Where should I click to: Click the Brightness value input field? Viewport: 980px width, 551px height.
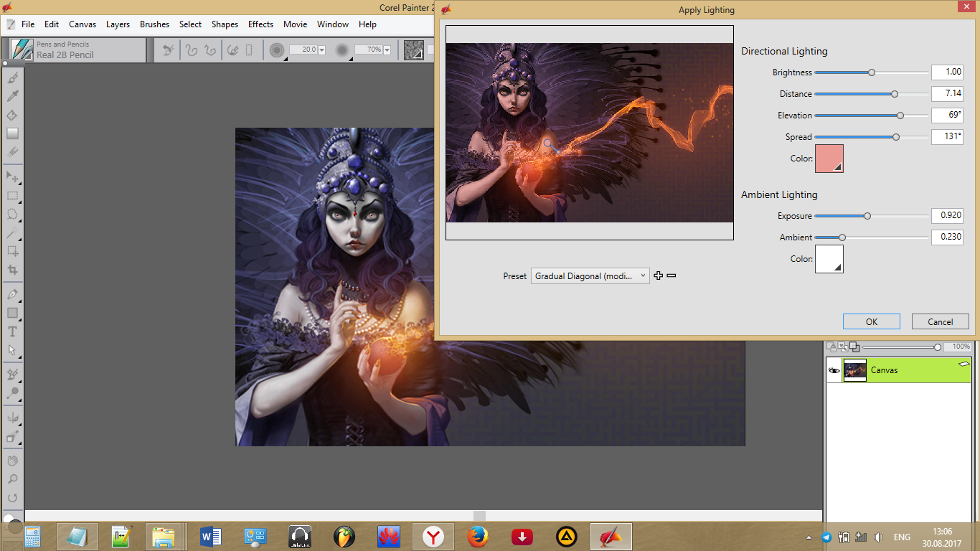[x=946, y=72]
